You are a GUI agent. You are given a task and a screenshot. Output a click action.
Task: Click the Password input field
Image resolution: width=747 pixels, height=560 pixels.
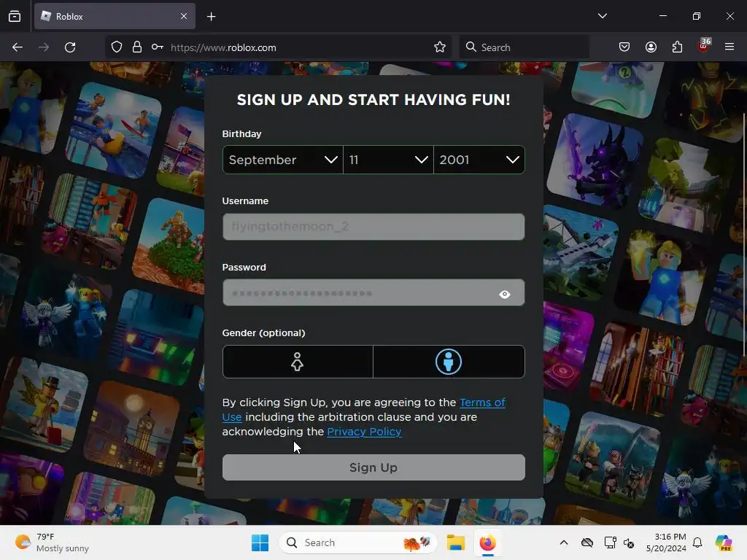373,293
